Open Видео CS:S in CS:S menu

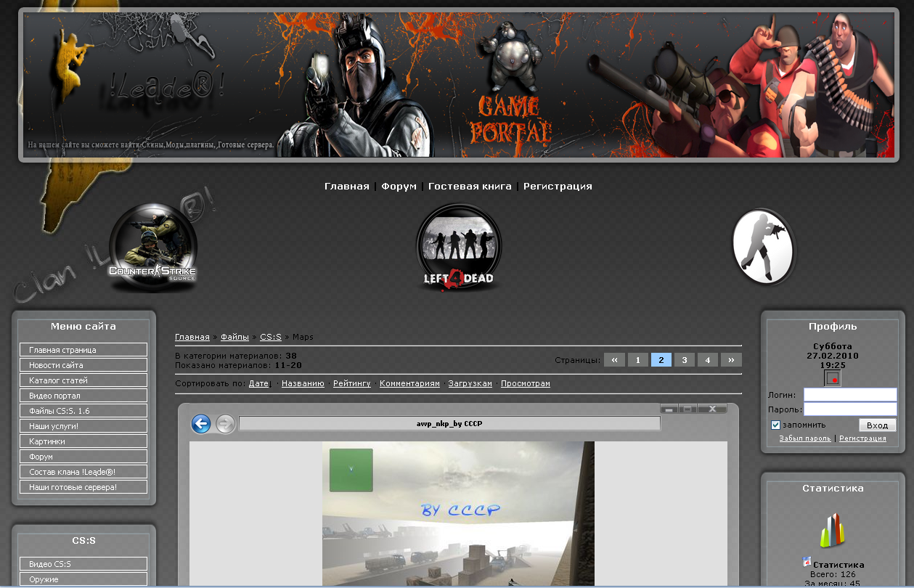click(x=83, y=564)
